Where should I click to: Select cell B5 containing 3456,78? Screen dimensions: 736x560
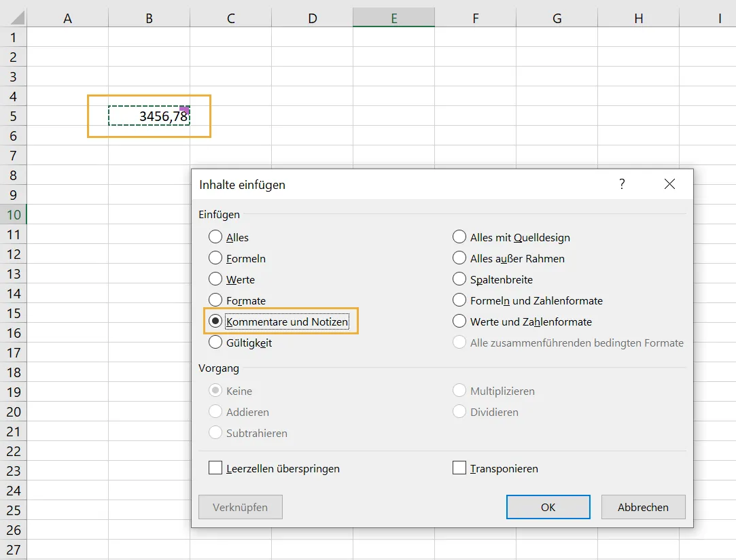[148, 116]
